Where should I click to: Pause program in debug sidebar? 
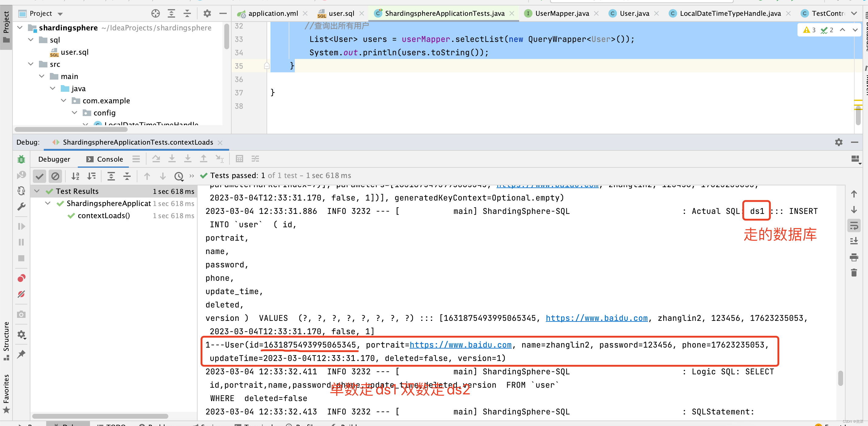pyautogui.click(x=21, y=242)
